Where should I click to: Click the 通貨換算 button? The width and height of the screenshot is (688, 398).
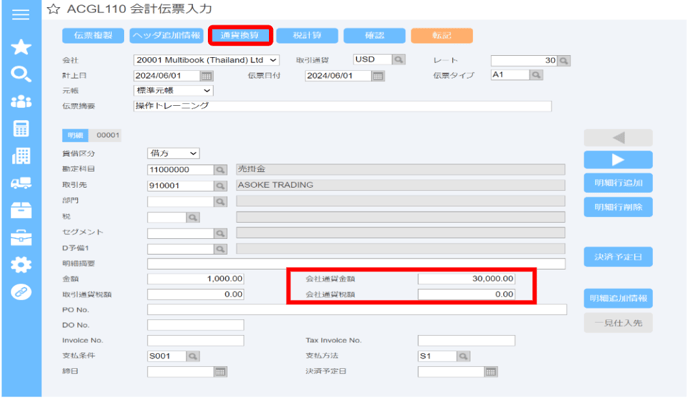tap(240, 36)
